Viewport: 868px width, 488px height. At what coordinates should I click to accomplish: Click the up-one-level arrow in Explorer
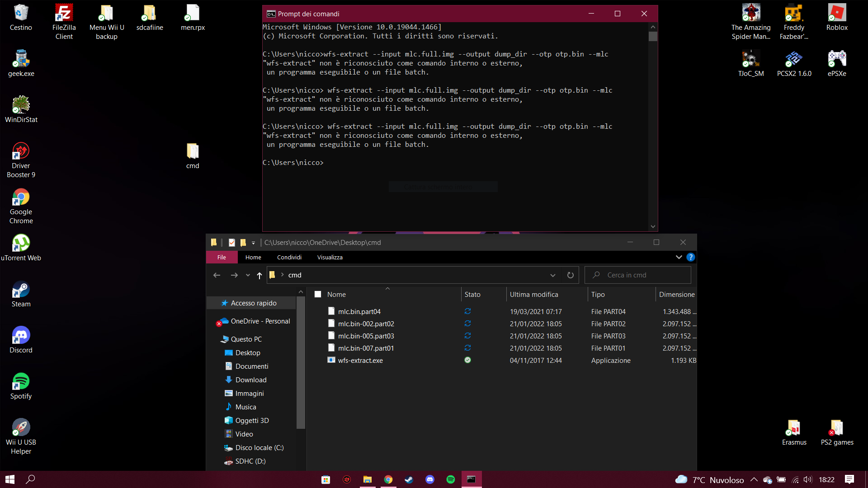pos(259,275)
